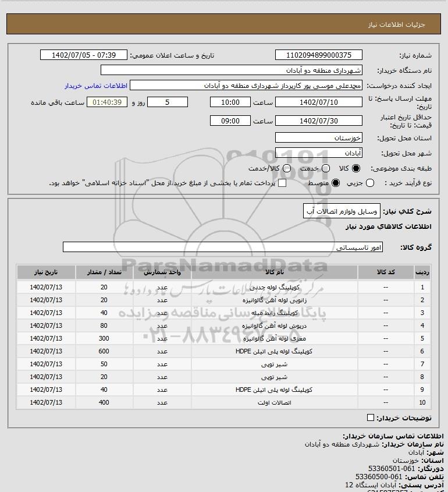Click quantity 400 in row 10
The width and height of the screenshot is (448, 492).
(104, 402)
